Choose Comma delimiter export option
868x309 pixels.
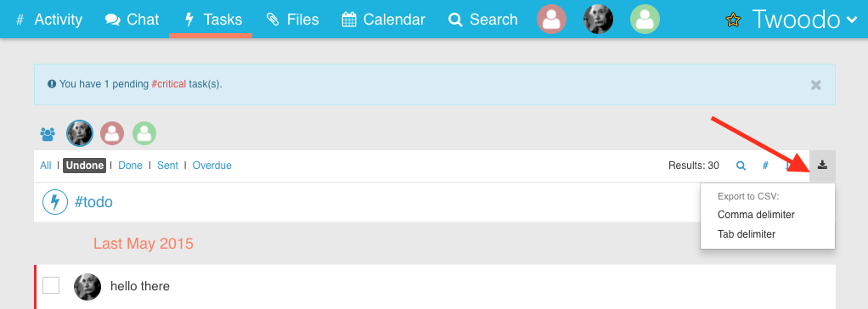pos(756,214)
